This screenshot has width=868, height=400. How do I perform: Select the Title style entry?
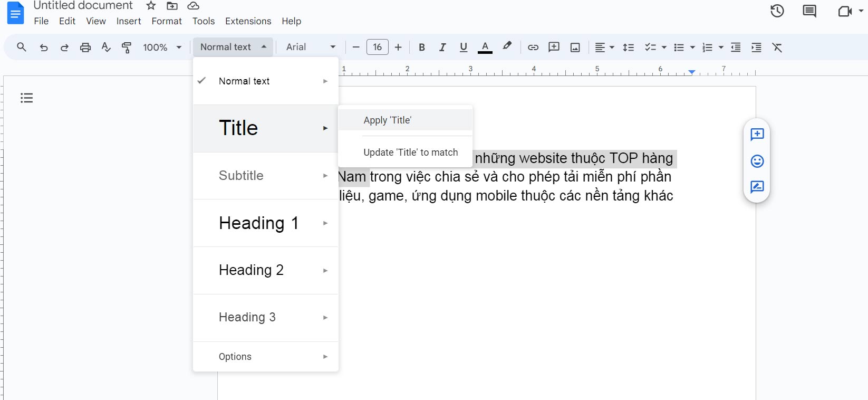coord(266,128)
